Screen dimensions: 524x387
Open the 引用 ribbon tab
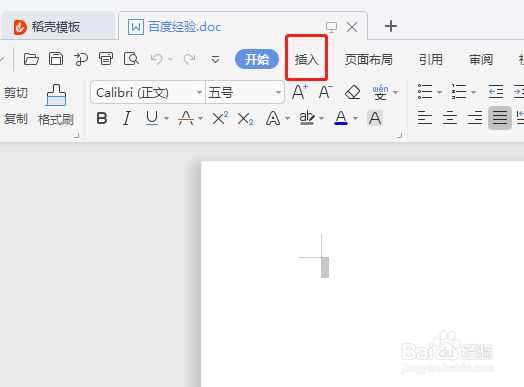431,59
